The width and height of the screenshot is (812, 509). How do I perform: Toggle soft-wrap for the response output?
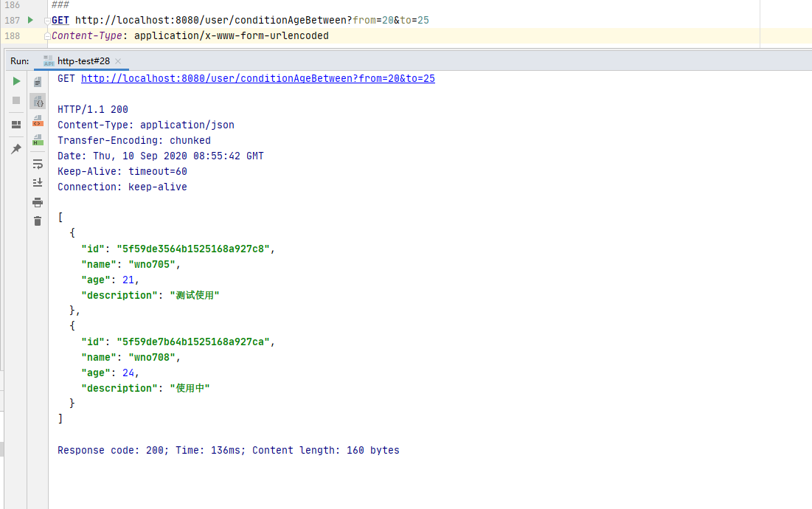click(38, 164)
